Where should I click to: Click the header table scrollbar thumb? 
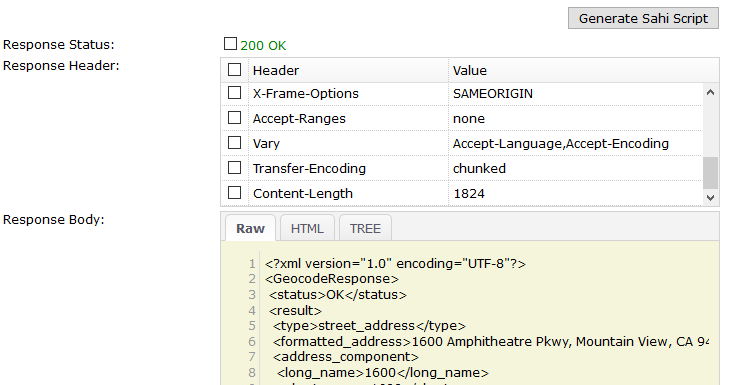click(710, 173)
